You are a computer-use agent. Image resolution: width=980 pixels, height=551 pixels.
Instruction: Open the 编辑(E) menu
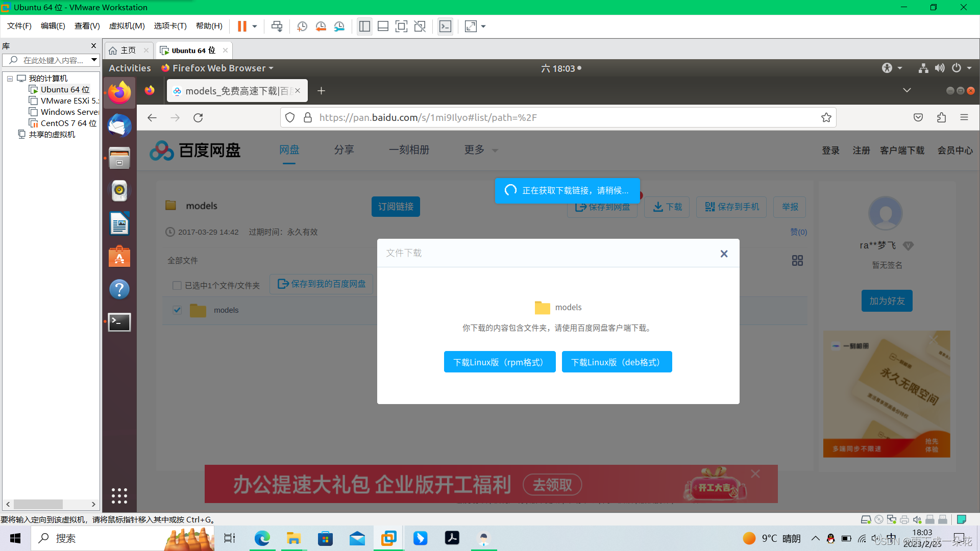[53, 26]
